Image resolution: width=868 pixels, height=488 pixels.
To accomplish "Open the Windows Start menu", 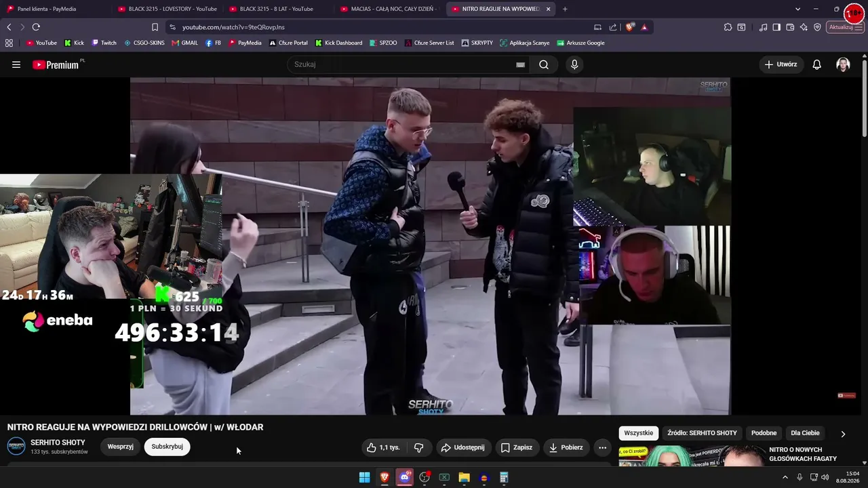I will click(x=364, y=478).
